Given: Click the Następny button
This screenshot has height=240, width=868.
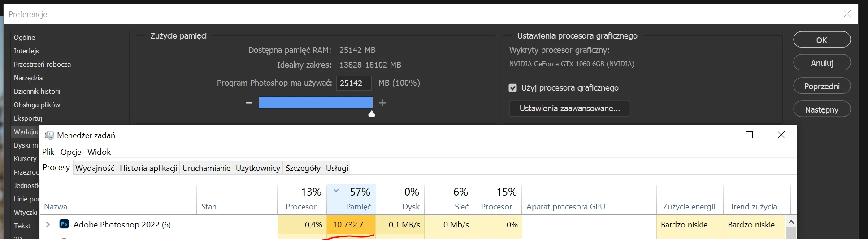Looking at the screenshot, I should [822, 109].
